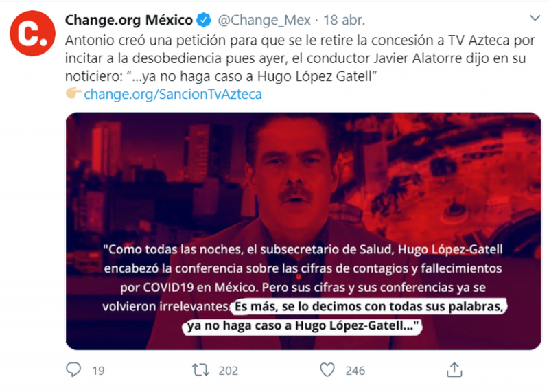Screen dimensions: 549x392
Task: Click the retweet arrows icon
Action: click(x=200, y=370)
